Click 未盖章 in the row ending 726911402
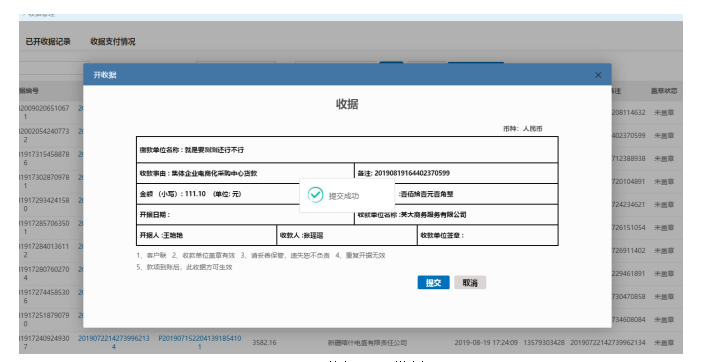The width and height of the screenshot is (714, 362). (x=664, y=250)
